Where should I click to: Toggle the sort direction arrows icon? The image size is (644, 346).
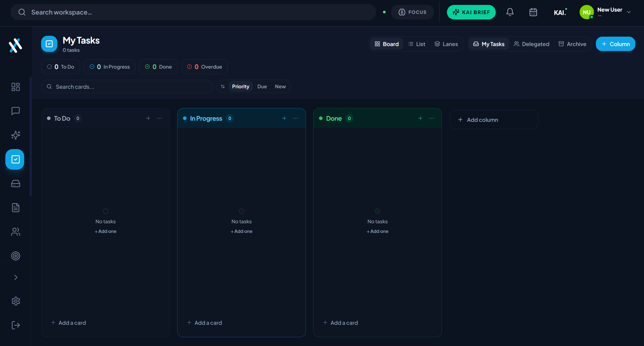(x=223, y=86)
